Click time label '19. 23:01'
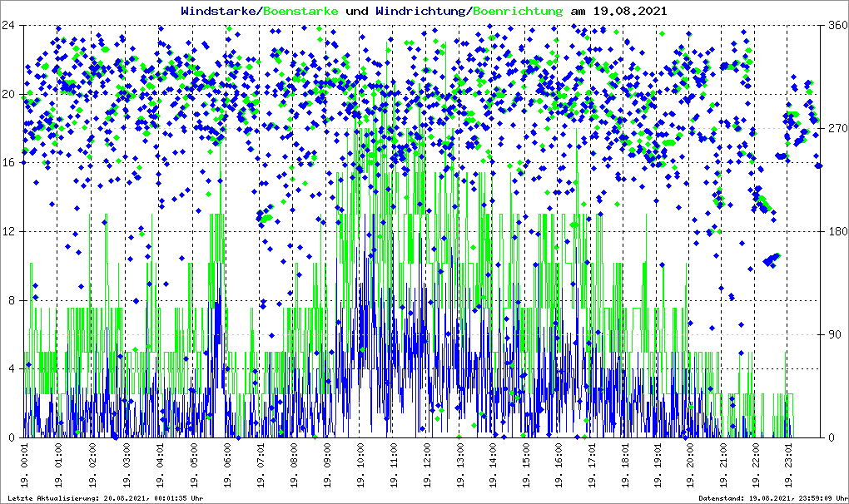This screenshot has width=849, height=504. [789, 465]
